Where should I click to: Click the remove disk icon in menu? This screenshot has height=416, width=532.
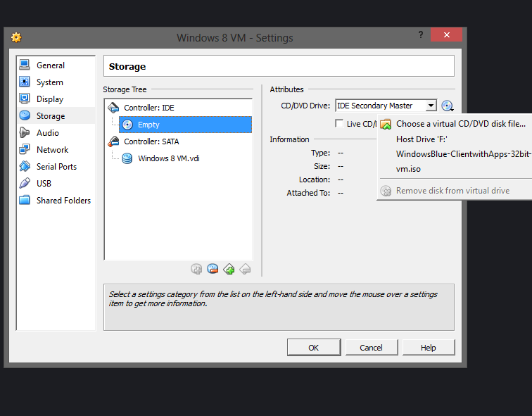coord(386,191)
